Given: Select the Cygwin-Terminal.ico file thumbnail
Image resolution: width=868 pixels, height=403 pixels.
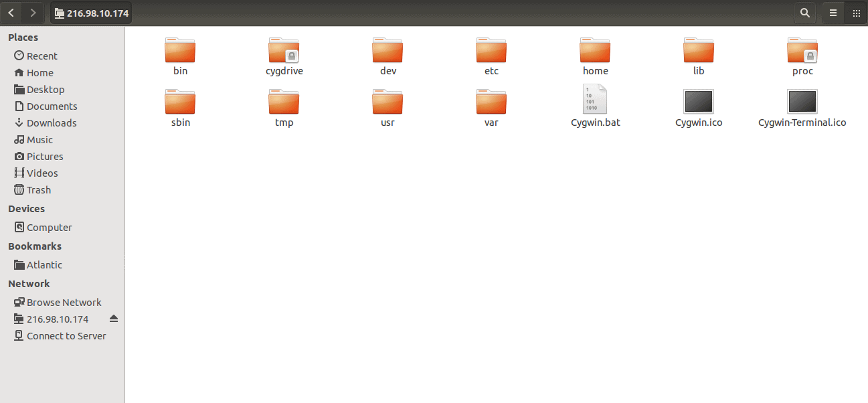Looking at the screenshot, I should pos(802,101).
